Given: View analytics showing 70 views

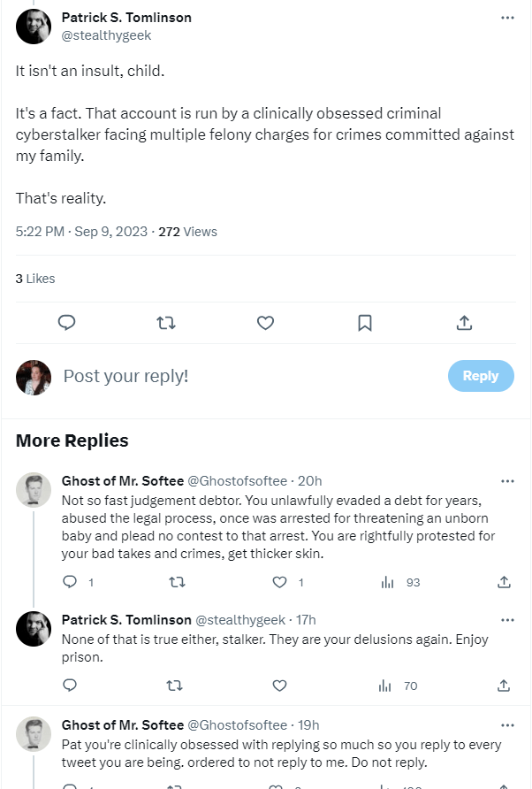Looking at the screenshot, I should pyautogui.click(x=399, y=686).
